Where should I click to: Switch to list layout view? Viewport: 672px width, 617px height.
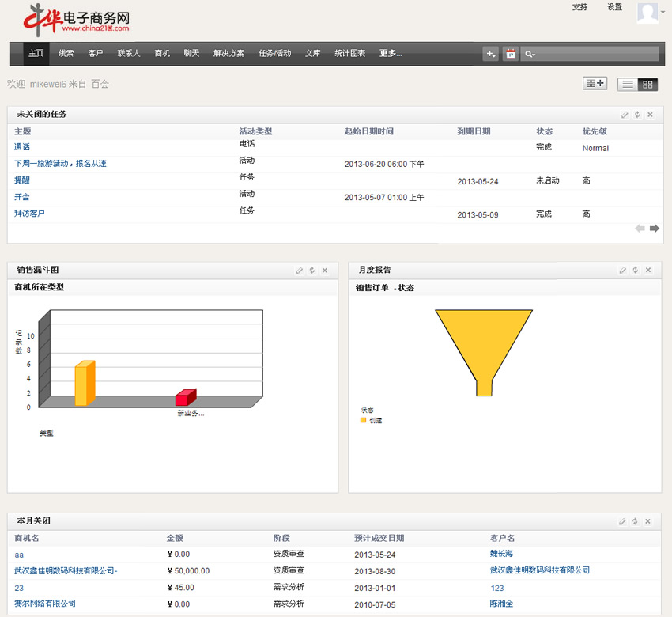pyautogui.click(x=628, y=84)
